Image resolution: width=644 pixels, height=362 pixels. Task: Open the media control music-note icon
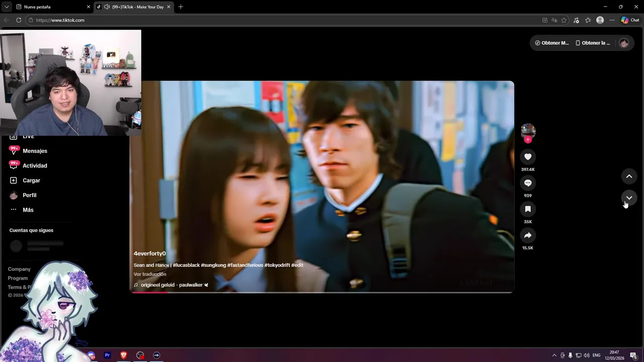(576, 20)
